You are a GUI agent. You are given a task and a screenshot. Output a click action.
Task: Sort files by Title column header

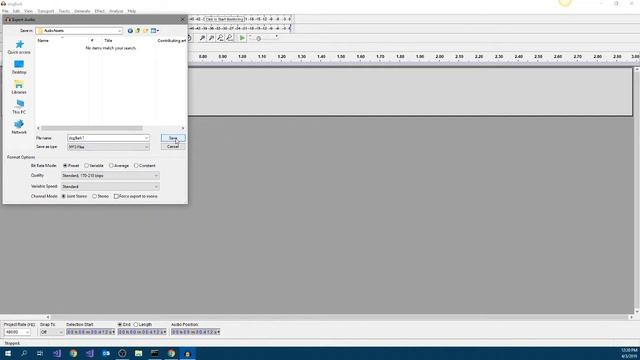[108, 40]
